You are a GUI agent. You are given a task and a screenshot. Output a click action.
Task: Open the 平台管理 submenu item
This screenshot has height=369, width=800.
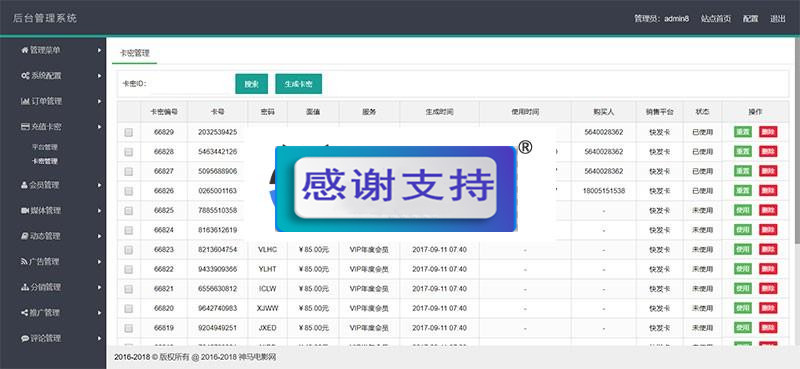point(44,147)
